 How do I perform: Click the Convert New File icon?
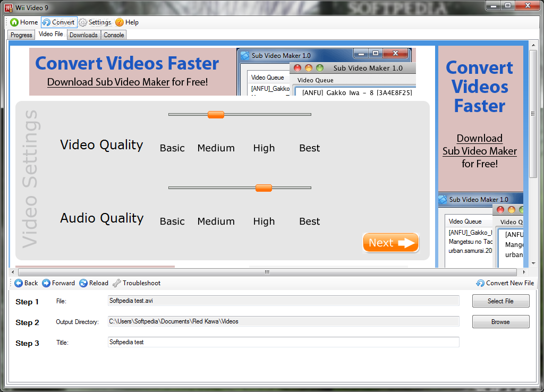pyautogui.click(x=480, y=283)
